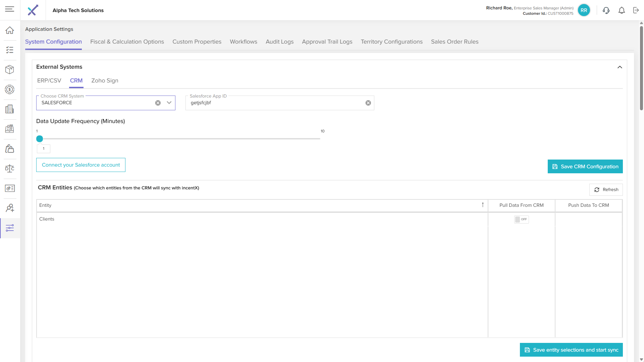The height and width of the screenshot is (362, 644).
Task: Open the headset support icon
Action: 606,10
